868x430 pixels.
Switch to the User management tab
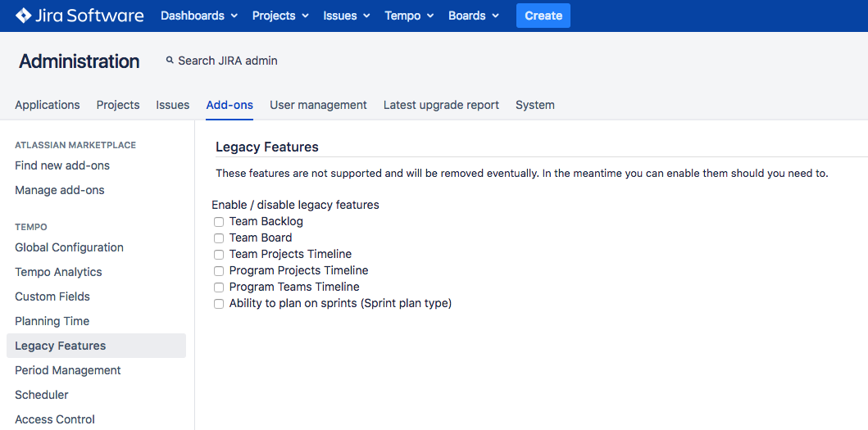coord(318,105)
